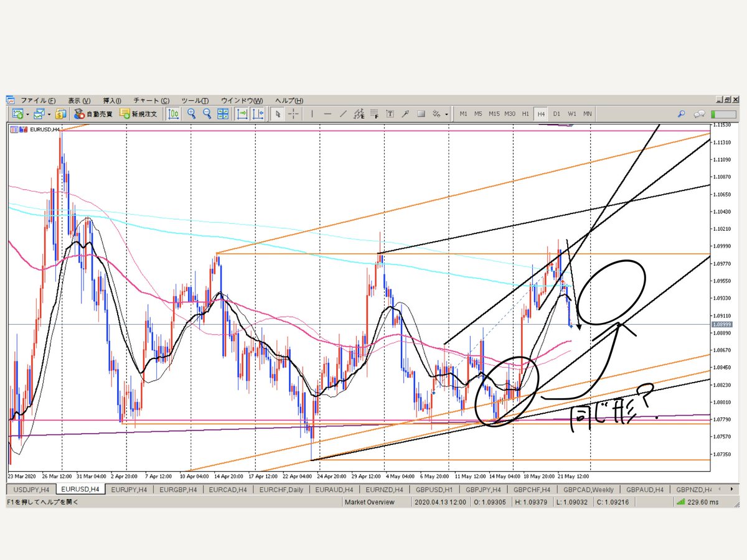Screen dimensions: 747x560
Task: Switch timeframe to M5
Action: tap(478, 114)
